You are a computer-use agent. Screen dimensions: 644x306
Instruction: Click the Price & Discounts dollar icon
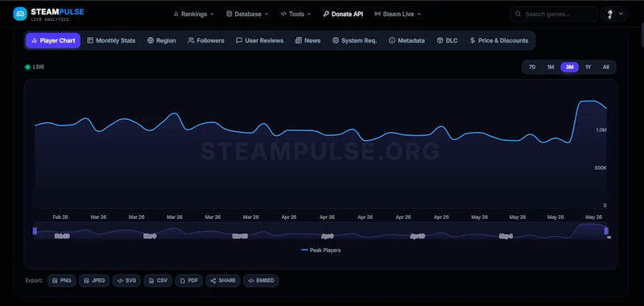[x=473, y=40]
